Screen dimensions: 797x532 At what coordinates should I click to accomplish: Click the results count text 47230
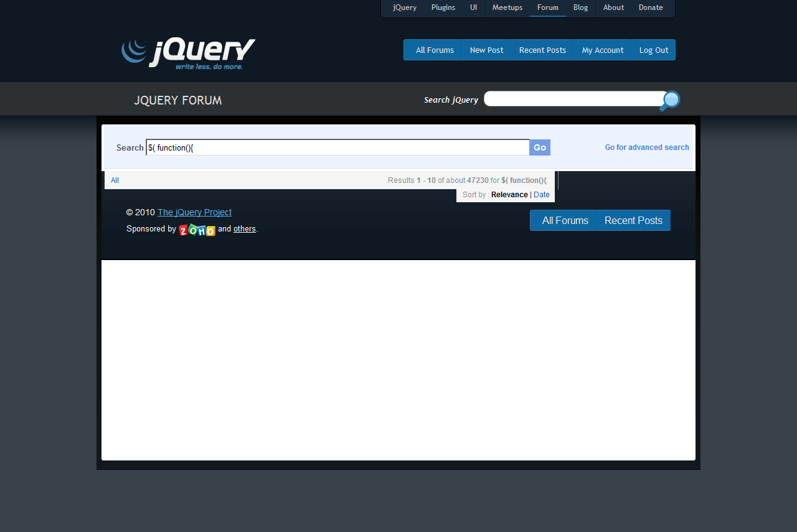[x=478, y=180]
